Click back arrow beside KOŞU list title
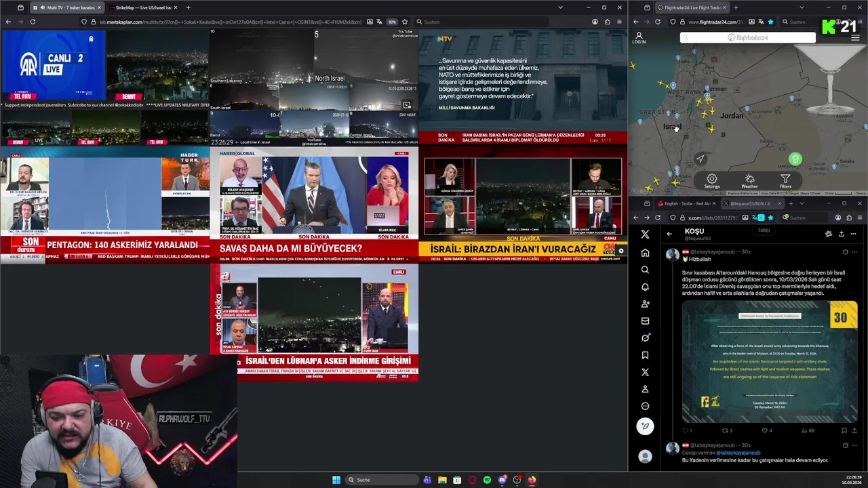The image size is (868, 488). point(669,234)
